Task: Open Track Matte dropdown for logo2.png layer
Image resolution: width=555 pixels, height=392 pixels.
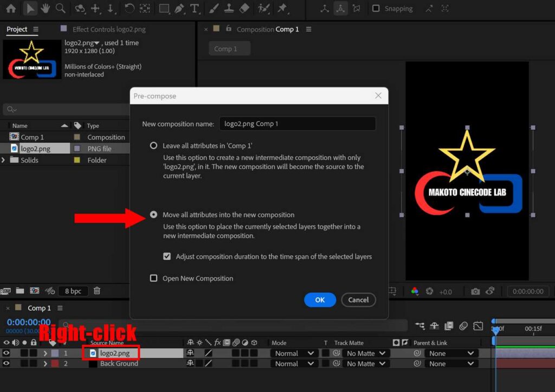Action: pos(366,354)
